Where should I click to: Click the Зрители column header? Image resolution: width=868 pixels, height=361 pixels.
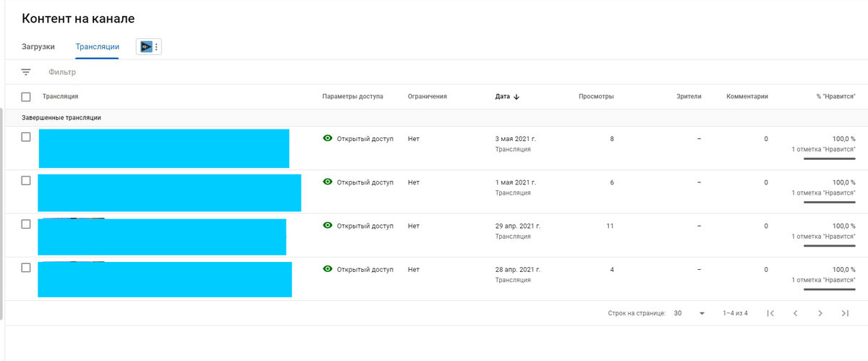tap(689, 97)
